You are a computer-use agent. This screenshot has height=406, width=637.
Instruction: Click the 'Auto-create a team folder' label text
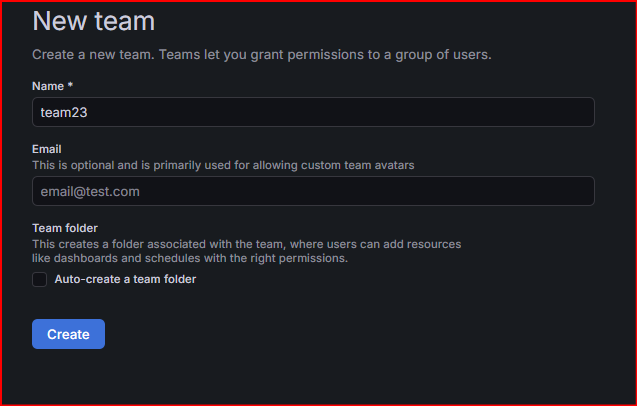[125, 279]
